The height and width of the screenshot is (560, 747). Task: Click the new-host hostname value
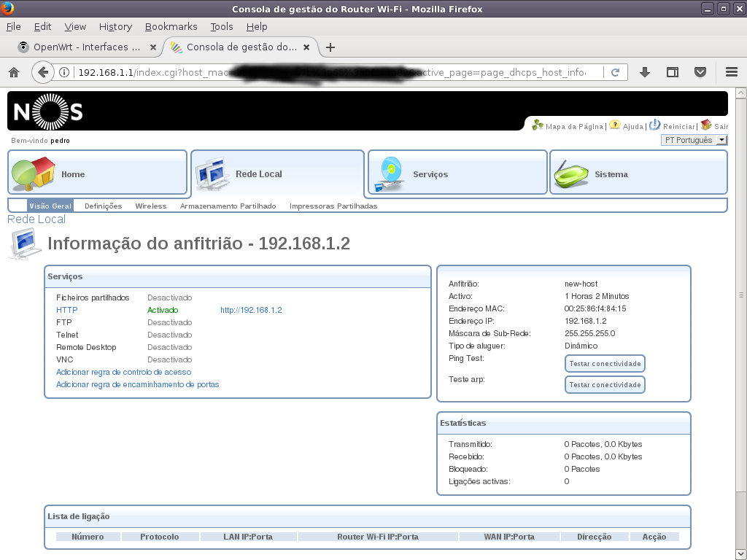tap(581, 284)
